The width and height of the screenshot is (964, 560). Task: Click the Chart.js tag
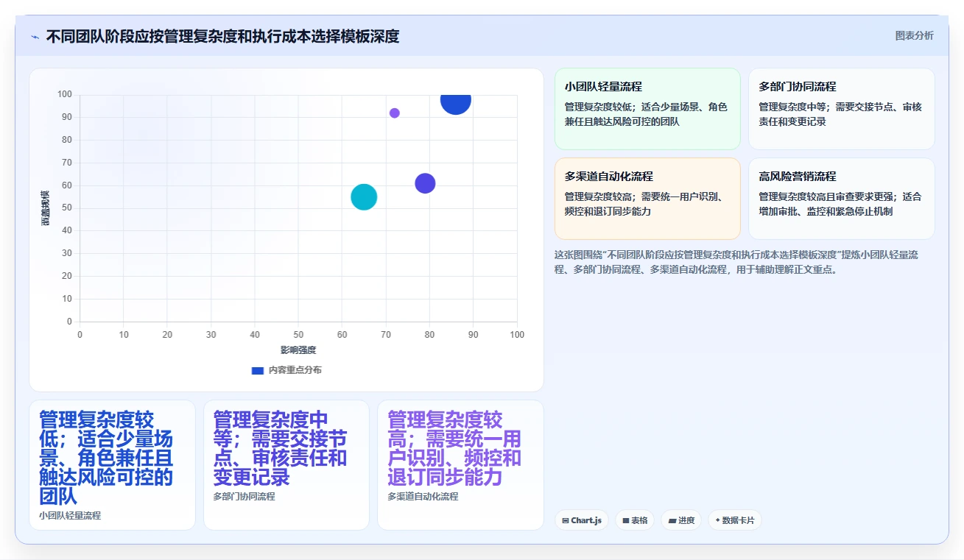pyautogui.click(x=582, y=520)
